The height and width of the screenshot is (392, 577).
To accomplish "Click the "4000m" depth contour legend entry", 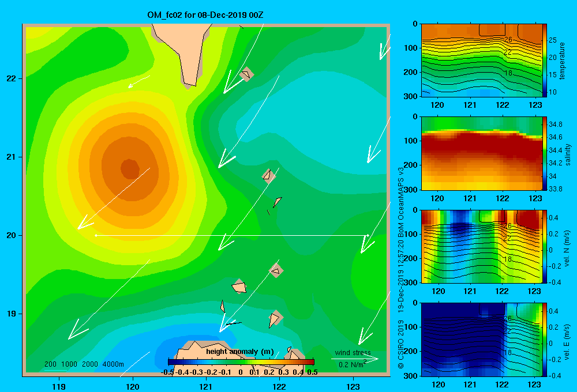I will (113, 364).
